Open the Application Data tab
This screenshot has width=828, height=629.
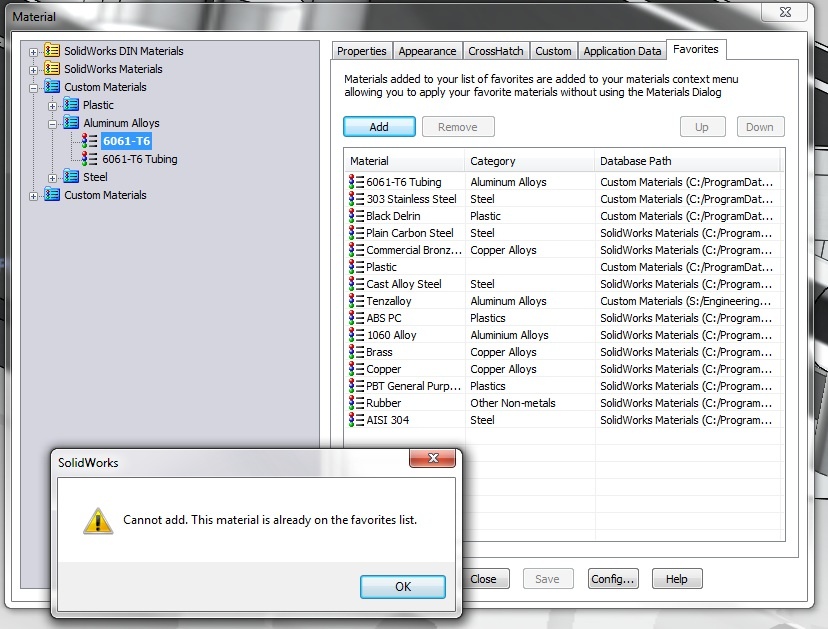pos(622,51)
